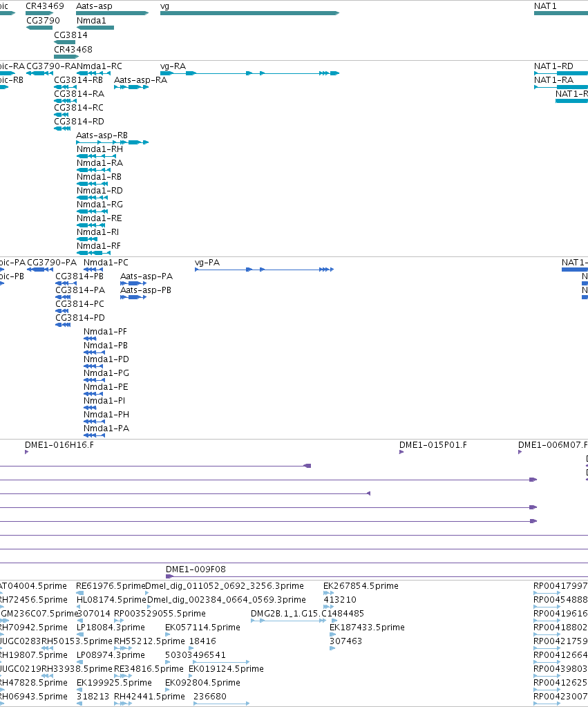Open the Nmda1-RE transcript label

tap(99, 218)
